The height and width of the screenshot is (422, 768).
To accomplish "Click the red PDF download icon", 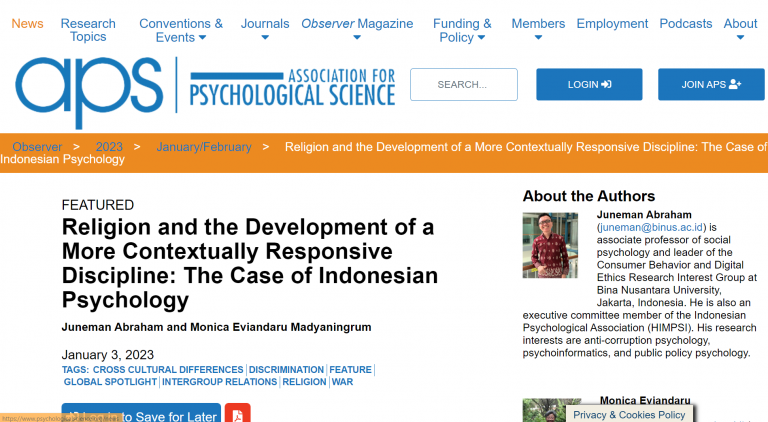I will [238, 413].
